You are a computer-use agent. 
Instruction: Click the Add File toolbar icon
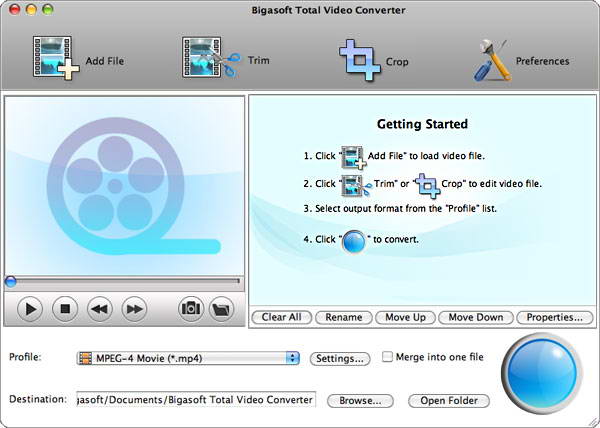pyautogui.click(x=56, y=58)
